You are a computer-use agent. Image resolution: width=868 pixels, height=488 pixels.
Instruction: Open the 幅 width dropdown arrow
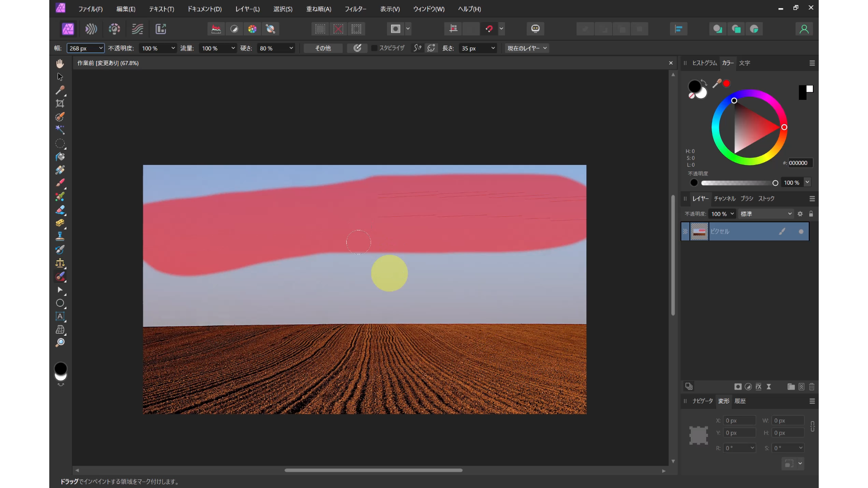(100, 48)
